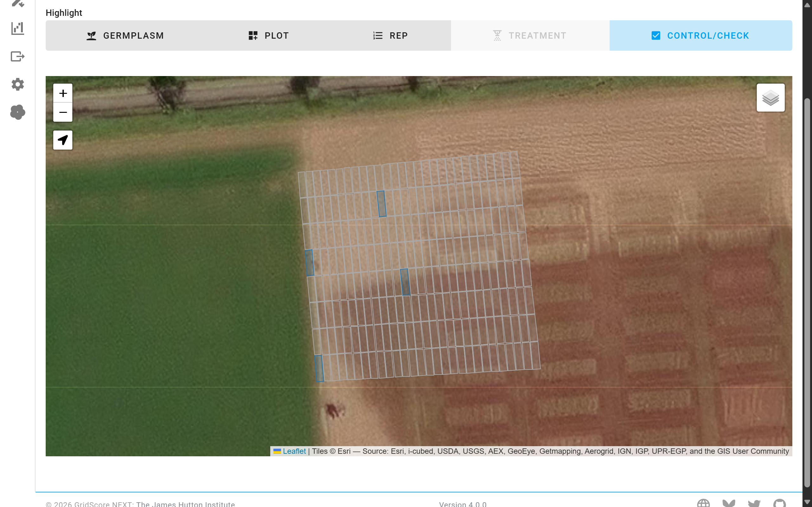Viewport: 812px width, 507px height.
Task: Center map on current GPS location
Action: pyautogui.click(x=63, y=140)
